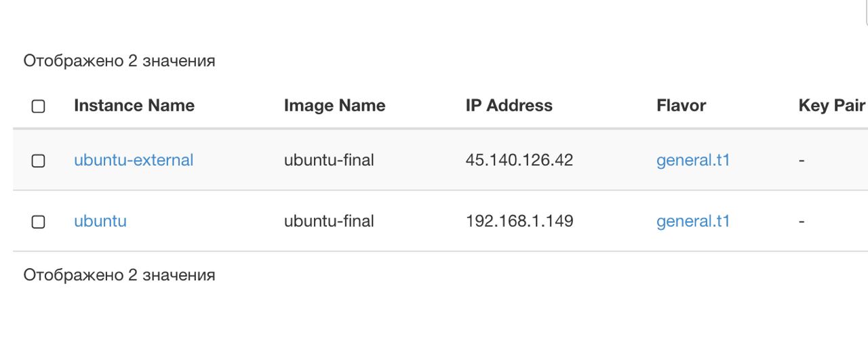Check the ubuntu-external row checkbox
This screenshot has height=361, width=868.
pos(39,161)
